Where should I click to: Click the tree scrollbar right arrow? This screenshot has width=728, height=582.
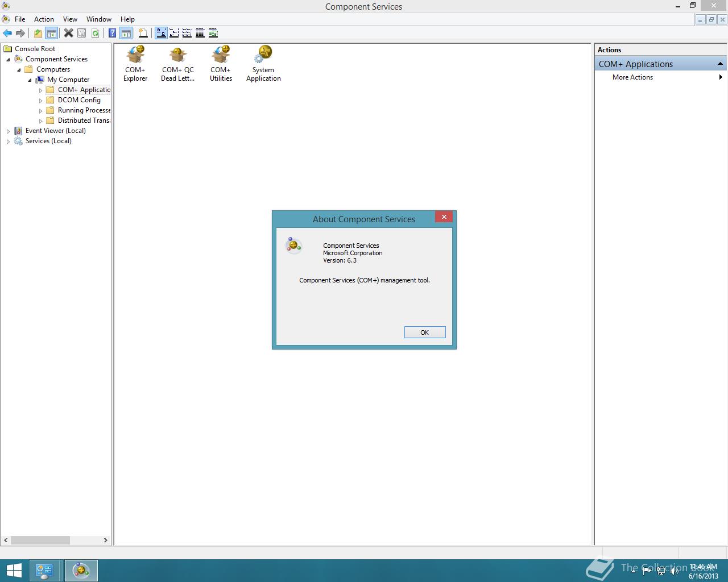click(x=106, y=541)
